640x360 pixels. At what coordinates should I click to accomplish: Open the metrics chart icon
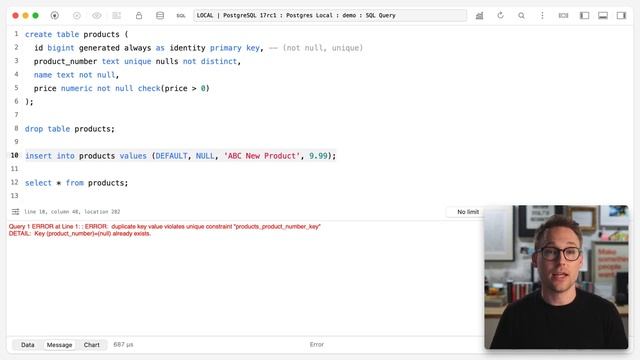[480, 16]
